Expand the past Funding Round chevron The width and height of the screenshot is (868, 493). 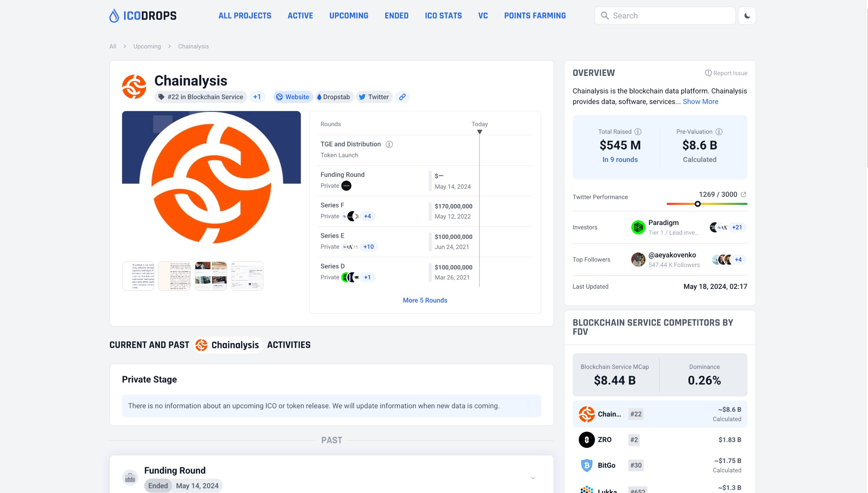click(x=533, y=478)
